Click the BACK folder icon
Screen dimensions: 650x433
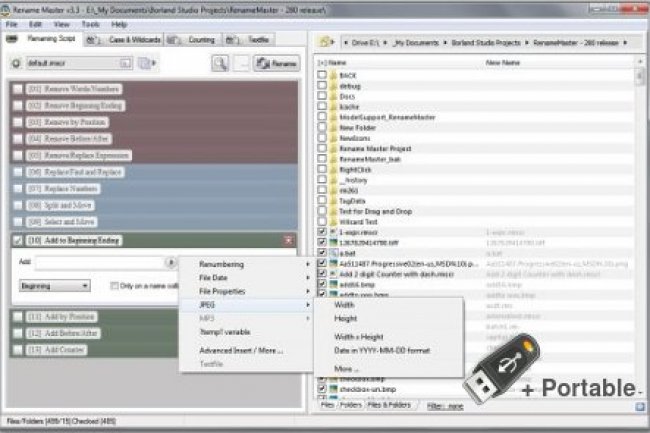click(x=333, y=75)
